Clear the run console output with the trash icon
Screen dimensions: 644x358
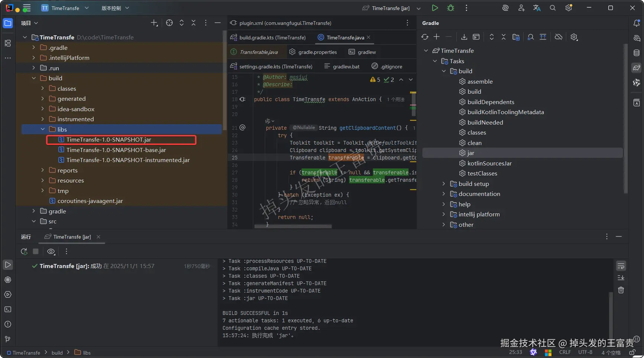tap(621, 290)
